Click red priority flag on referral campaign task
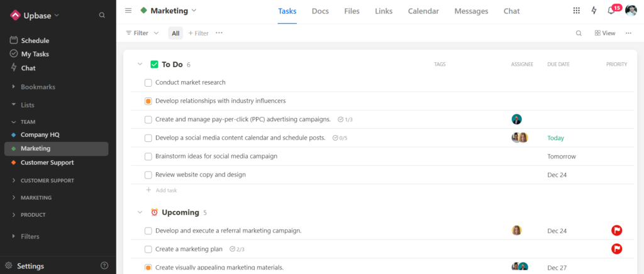This screenshot has height=274, width=644. pos(616,231)
